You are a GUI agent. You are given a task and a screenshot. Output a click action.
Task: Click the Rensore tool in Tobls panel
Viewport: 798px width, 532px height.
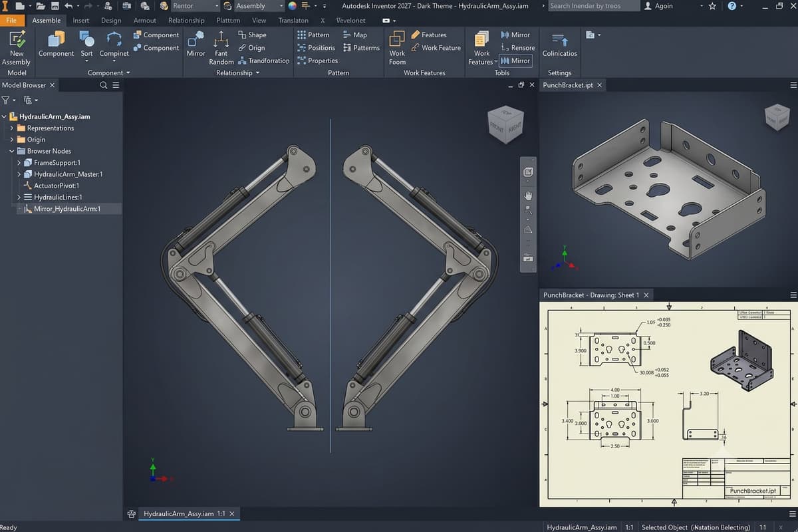pyautogui.click(x=517, y=48)
